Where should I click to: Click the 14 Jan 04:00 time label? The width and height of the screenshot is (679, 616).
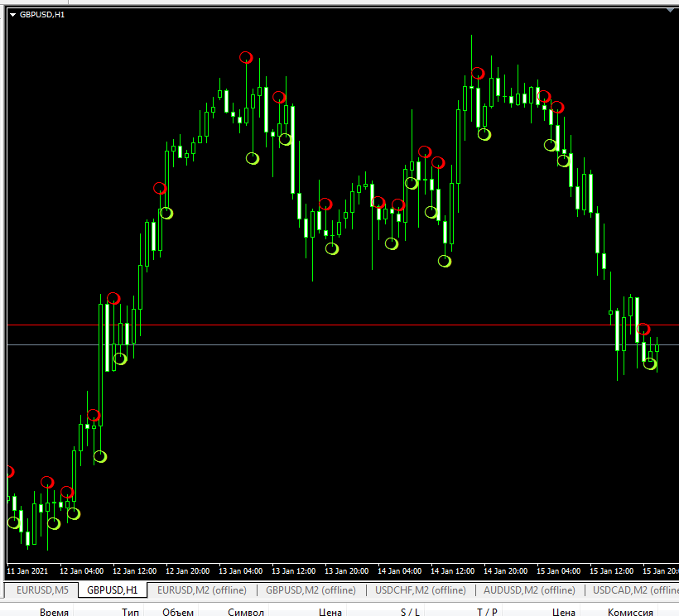coord(400,571)
